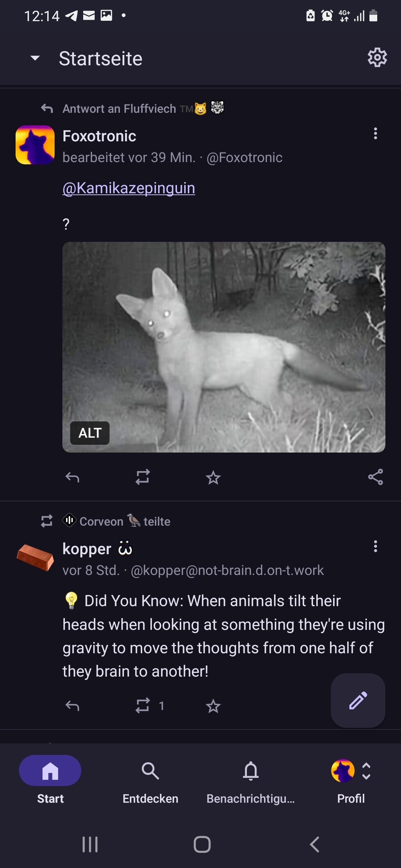The height and width of the screenshot is (868, 401).
Task: Boost Foxotronic's fox photo post
Action: (143, 477)
